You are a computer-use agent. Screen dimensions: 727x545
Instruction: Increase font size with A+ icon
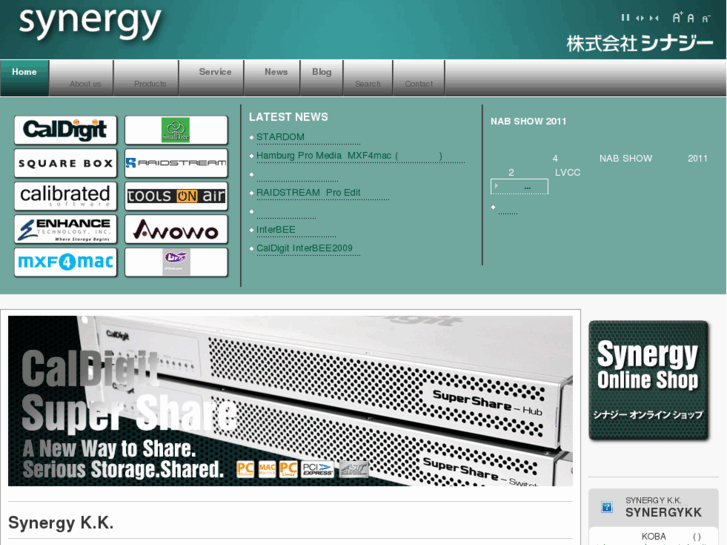tap(677, 18)
